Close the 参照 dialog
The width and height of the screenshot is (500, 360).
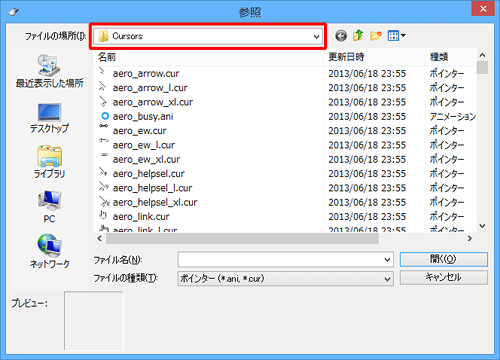483,9
